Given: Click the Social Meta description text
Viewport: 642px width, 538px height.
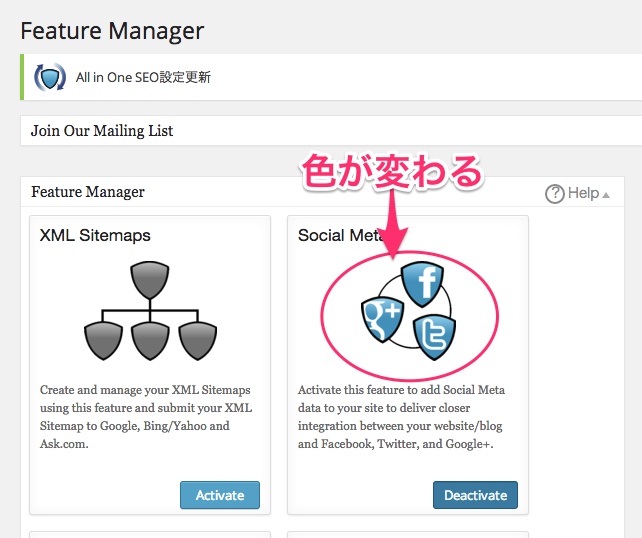Looking at the screenshot, I should pos(401,417).
